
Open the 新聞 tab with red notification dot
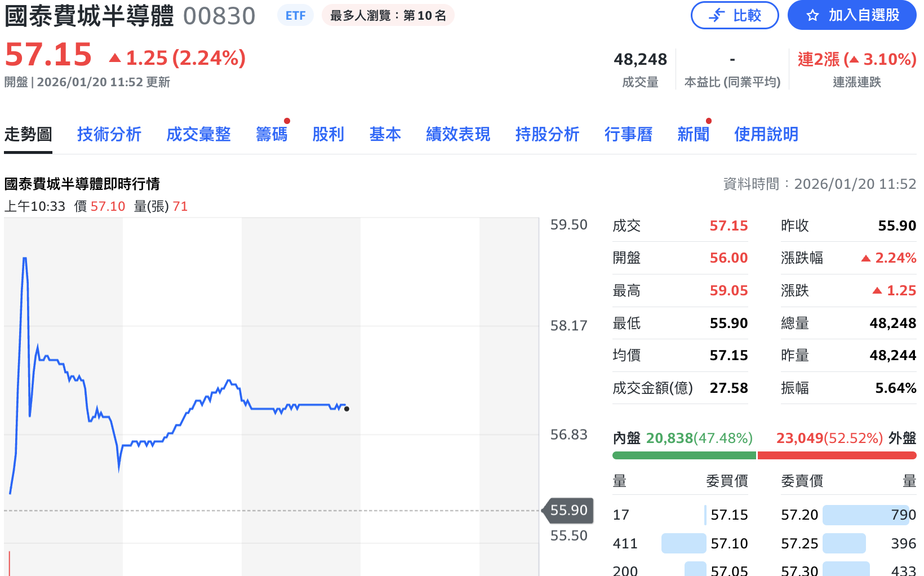[x=693, y=135]
